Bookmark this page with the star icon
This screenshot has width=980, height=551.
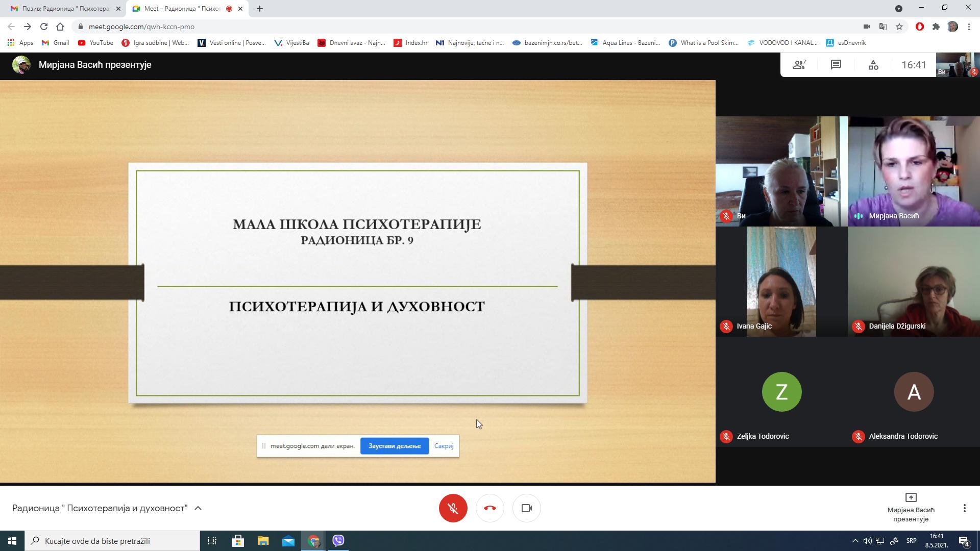[x=899, y=27]
